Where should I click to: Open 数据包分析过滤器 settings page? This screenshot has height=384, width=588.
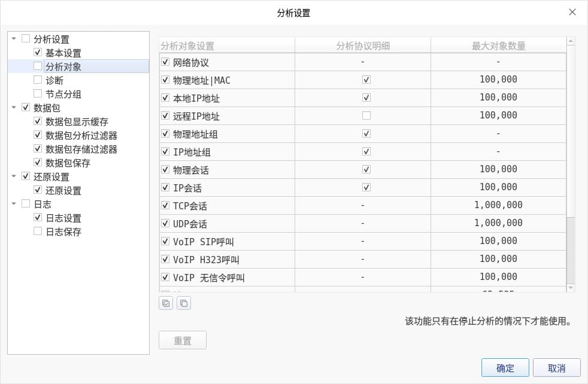point(81,136)
